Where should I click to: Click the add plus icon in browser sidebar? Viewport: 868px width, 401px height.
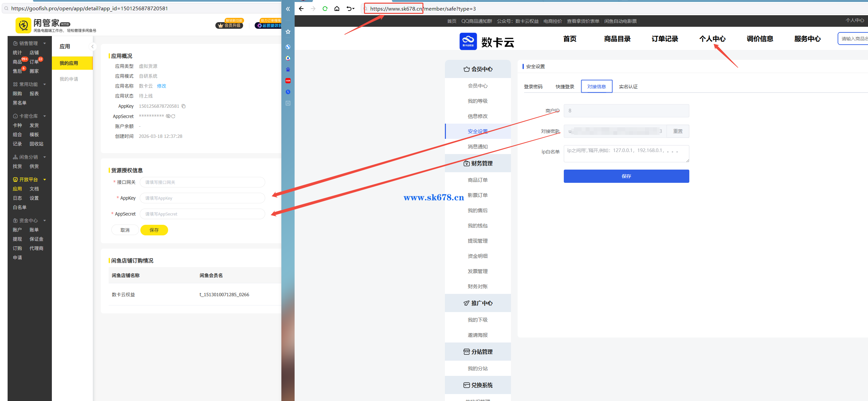click(x=288, y=103)
